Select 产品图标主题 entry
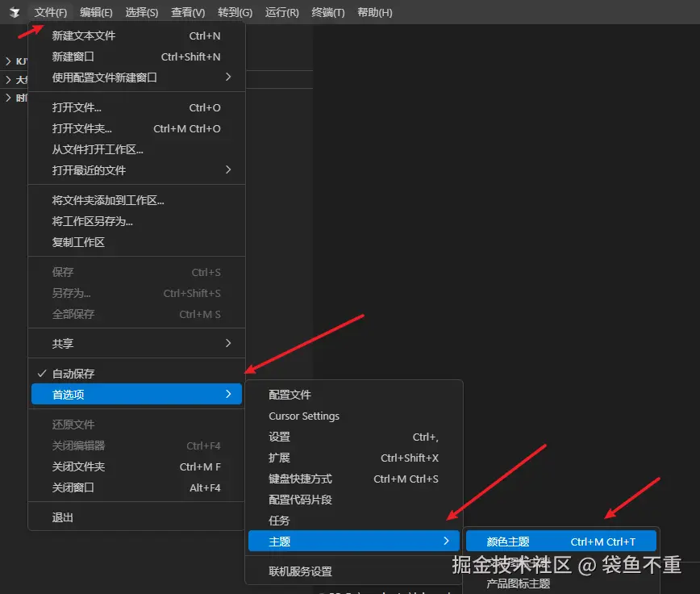 (561, 584)
